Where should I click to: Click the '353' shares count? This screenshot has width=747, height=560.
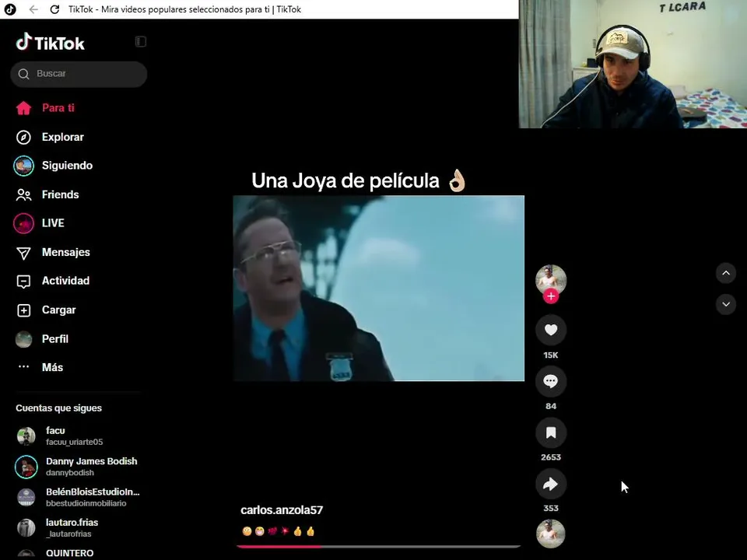[551, 508]
